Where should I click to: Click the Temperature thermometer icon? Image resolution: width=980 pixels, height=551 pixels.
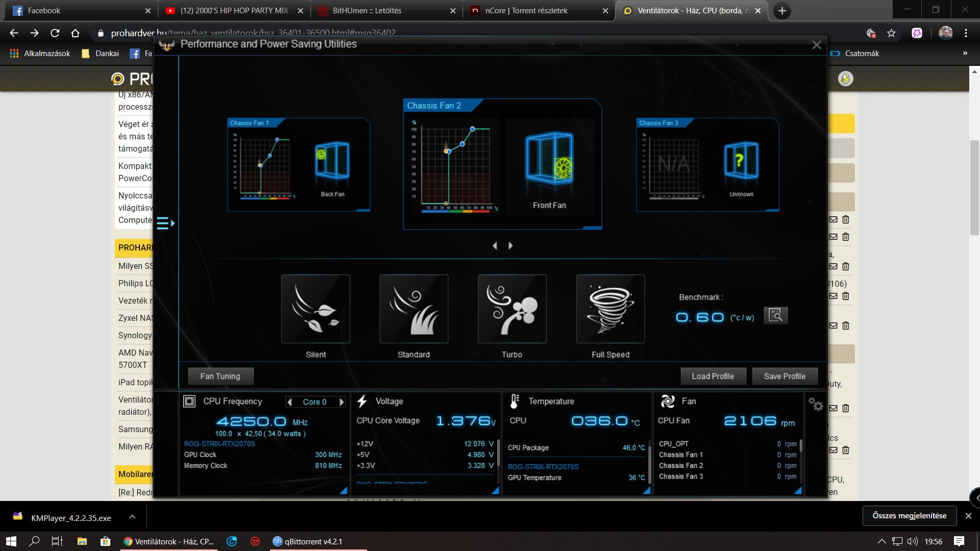coord(514,402)
